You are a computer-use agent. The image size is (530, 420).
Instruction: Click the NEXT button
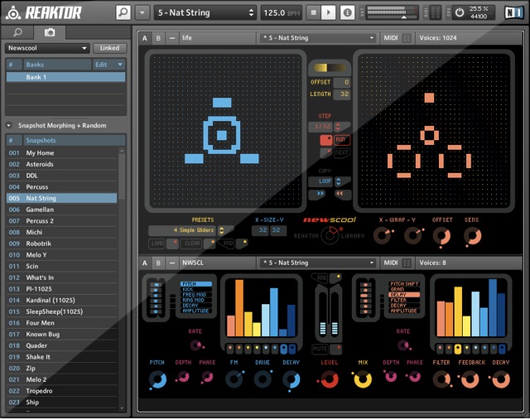342,152
